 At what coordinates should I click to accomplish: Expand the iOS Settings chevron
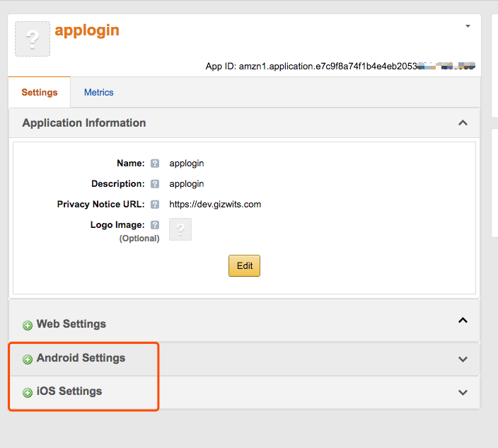(463, 393)
